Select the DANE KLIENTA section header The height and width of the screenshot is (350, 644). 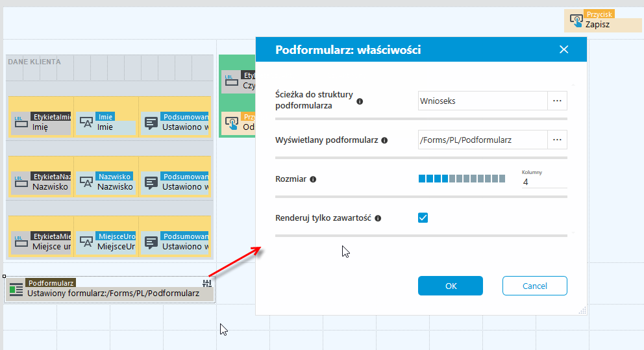pyautogui.click(x=34, y=62)
